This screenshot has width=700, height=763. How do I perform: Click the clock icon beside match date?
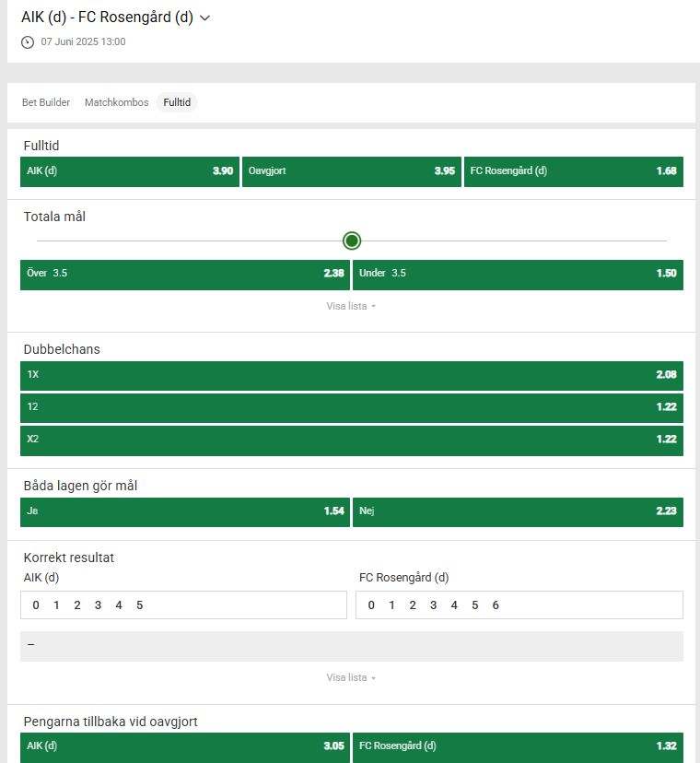(28, 42)
